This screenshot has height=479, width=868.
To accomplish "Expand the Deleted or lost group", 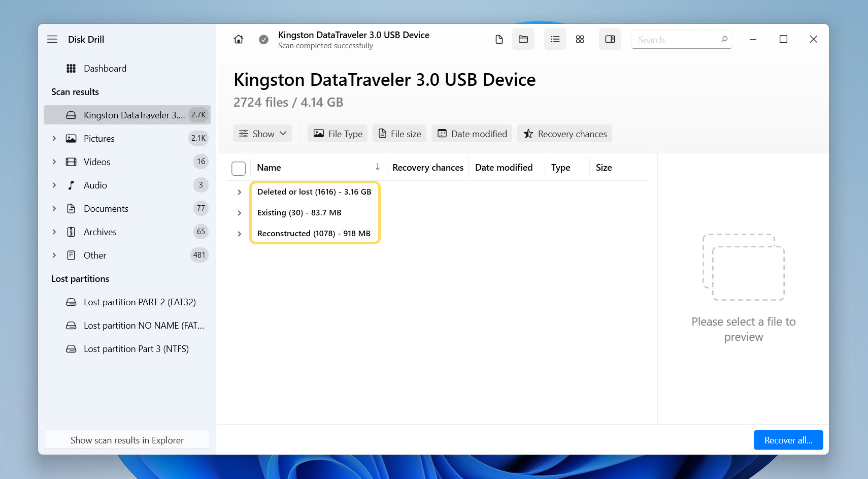I will coord(240,192).
